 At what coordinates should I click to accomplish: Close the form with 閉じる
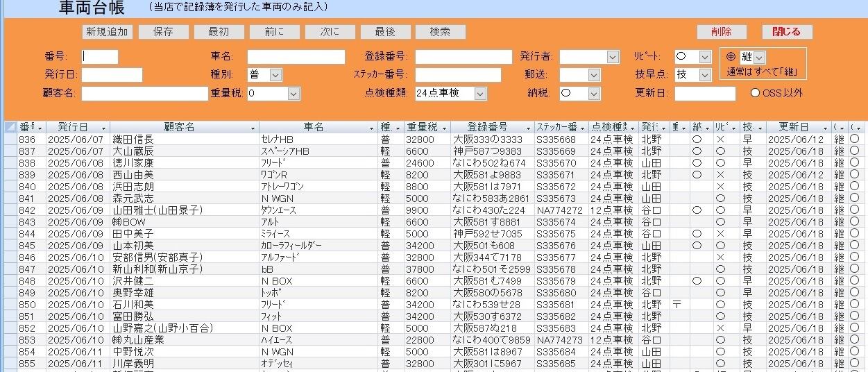point(787,32)
